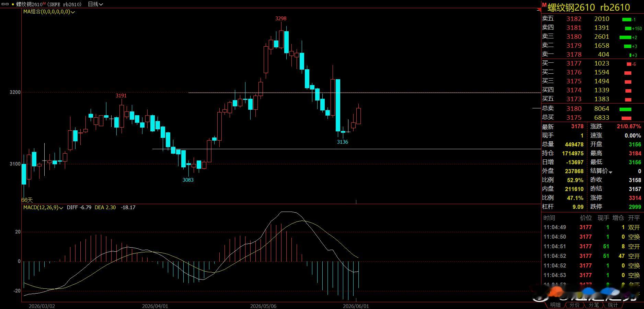Click the 卖五 3182 ask row
This screenshot has width=644, height=309.
click(x=592, y=19)
